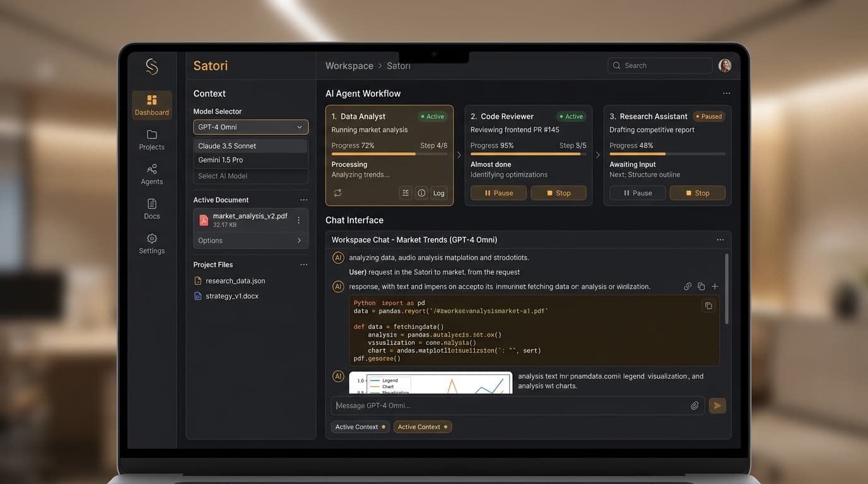Open the Docs sidebar icon

point(152,204)
